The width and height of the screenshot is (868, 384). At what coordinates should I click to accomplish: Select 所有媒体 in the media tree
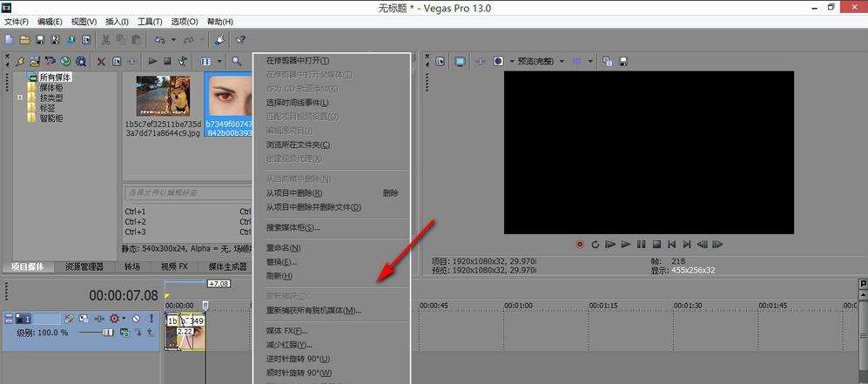(x=56, y=77)
